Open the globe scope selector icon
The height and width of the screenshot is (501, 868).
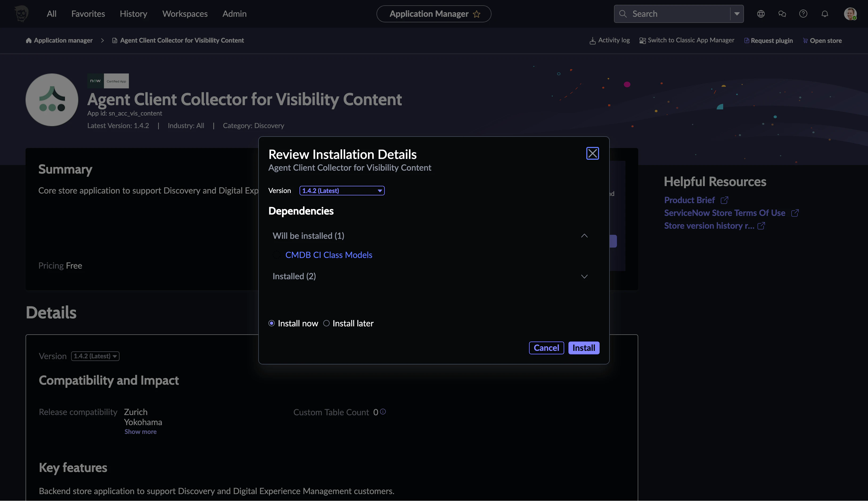[x=761, y=14]
